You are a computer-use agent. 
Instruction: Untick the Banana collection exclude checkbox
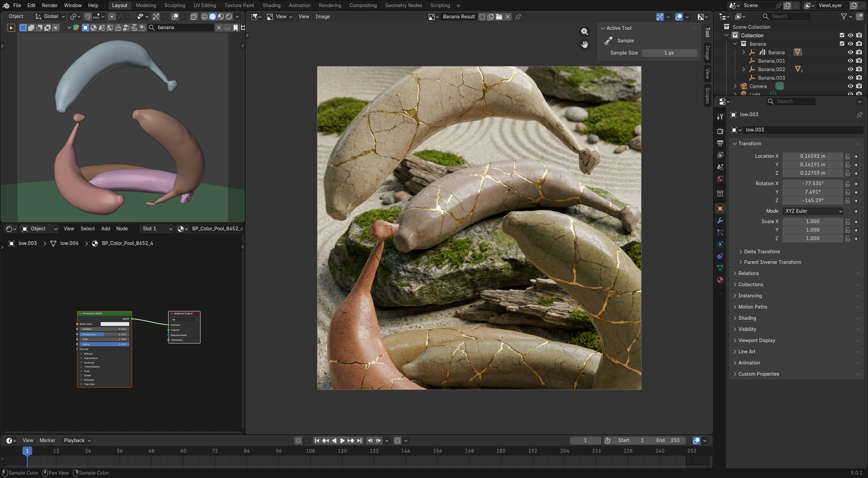pos(842,44)
